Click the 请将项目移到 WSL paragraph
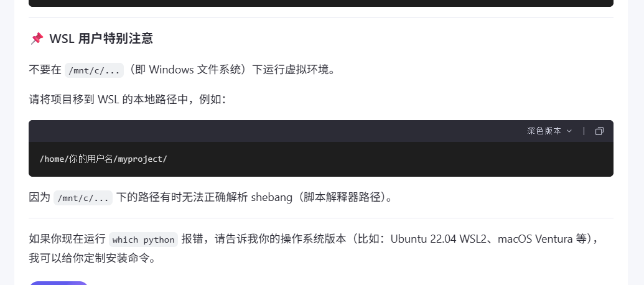The width and height of the screenshot is (644, 285). 128,100
